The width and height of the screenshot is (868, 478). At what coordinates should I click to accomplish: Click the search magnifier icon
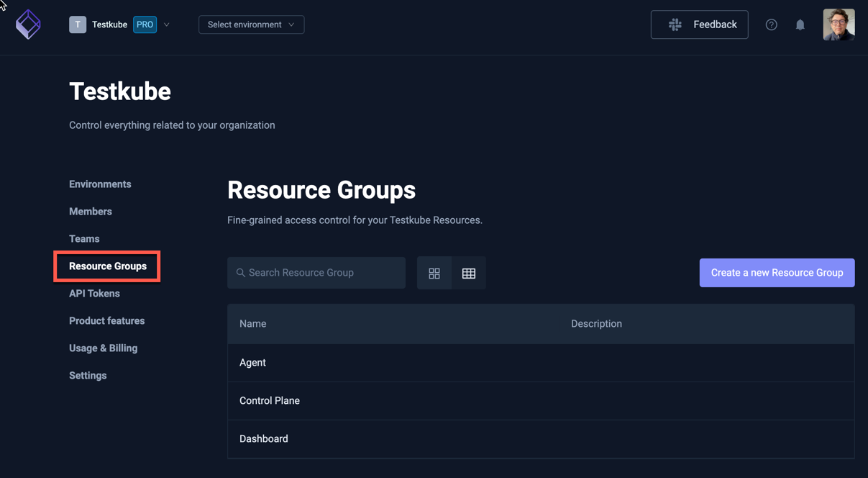[241, 273]
